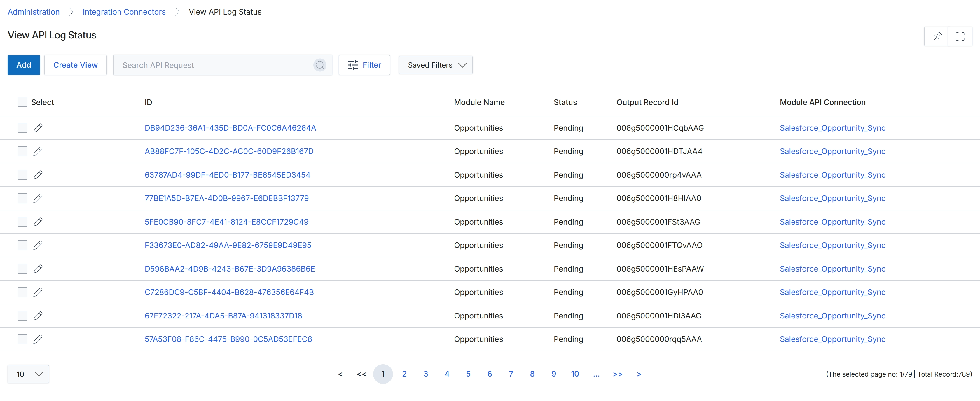Check the box for DB94D236 row
Screen dimensions: 980x401
(x=22, y=128)
